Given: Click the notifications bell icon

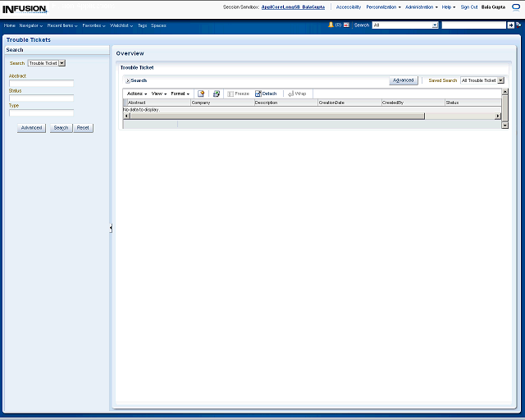Looking at the screenshot, I should pyautogui.click(x=331, y=25).
